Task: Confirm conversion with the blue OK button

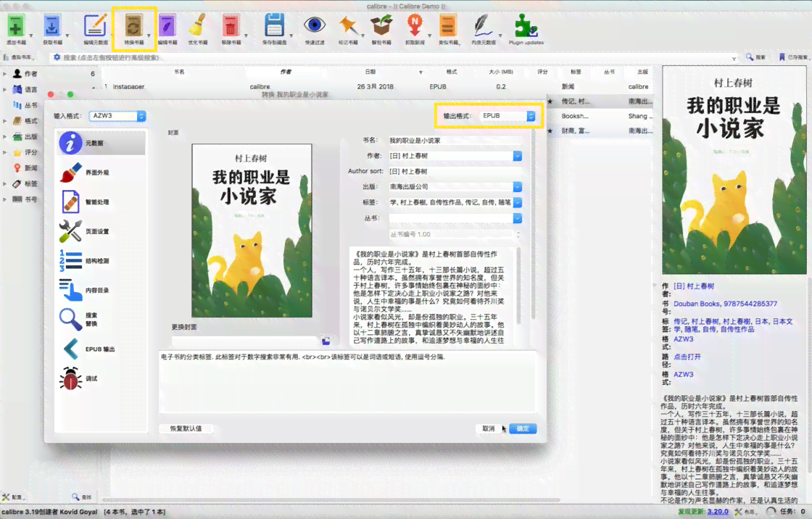Action: click(523, 428)
